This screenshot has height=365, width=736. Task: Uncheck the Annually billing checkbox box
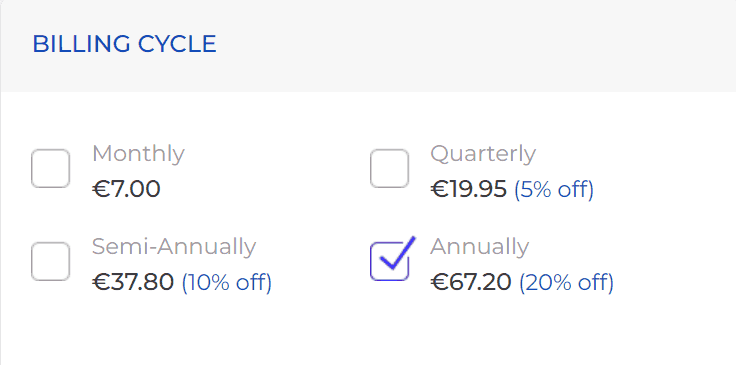pyautogui.click(x=389, y=261)
